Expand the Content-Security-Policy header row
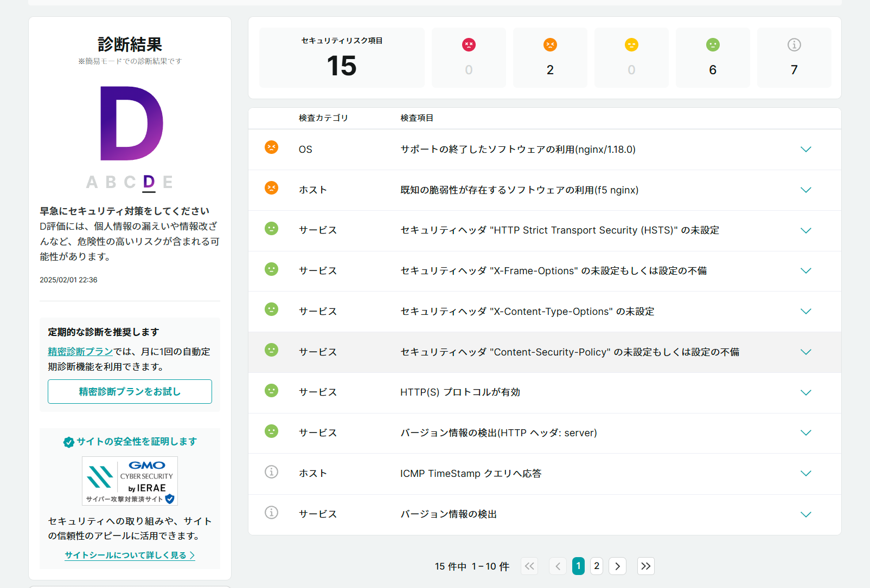The image size is (870, 588). pos(806,352)
